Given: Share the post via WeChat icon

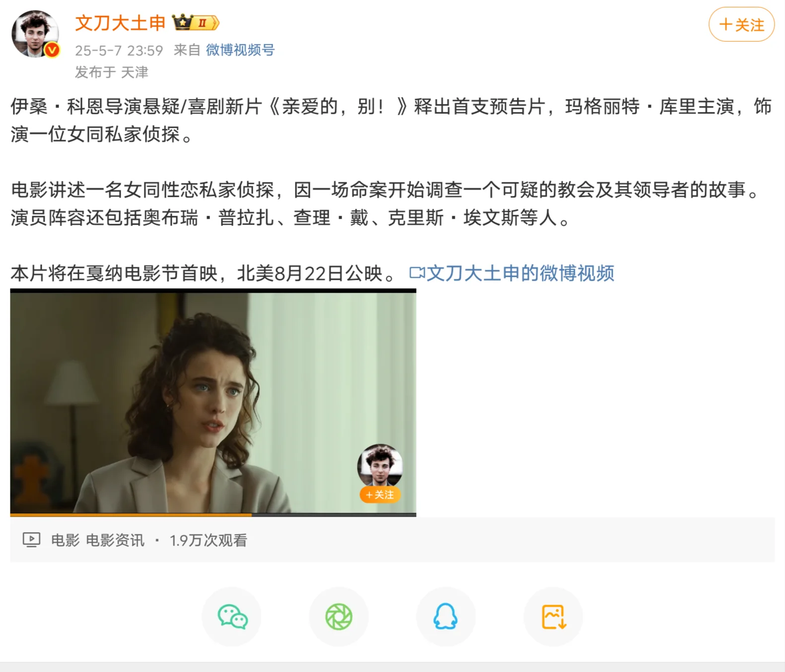Looking at the screenshot, I should tap(232, 617).
